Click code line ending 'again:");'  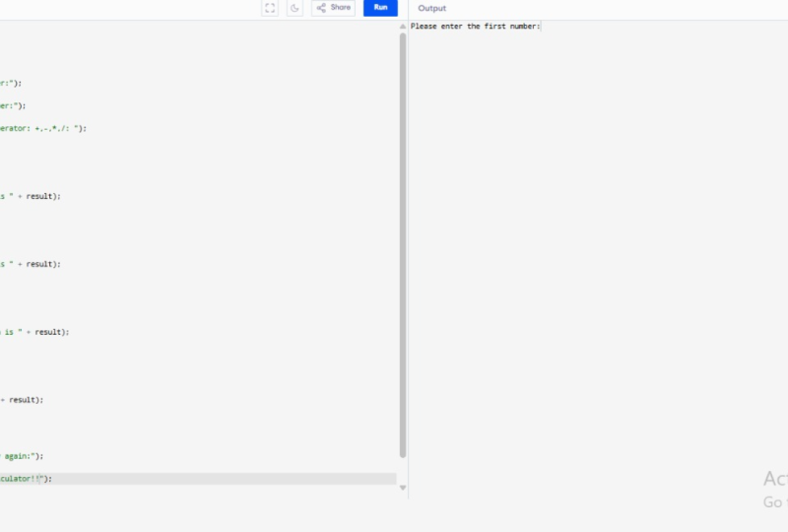(22, 456)
